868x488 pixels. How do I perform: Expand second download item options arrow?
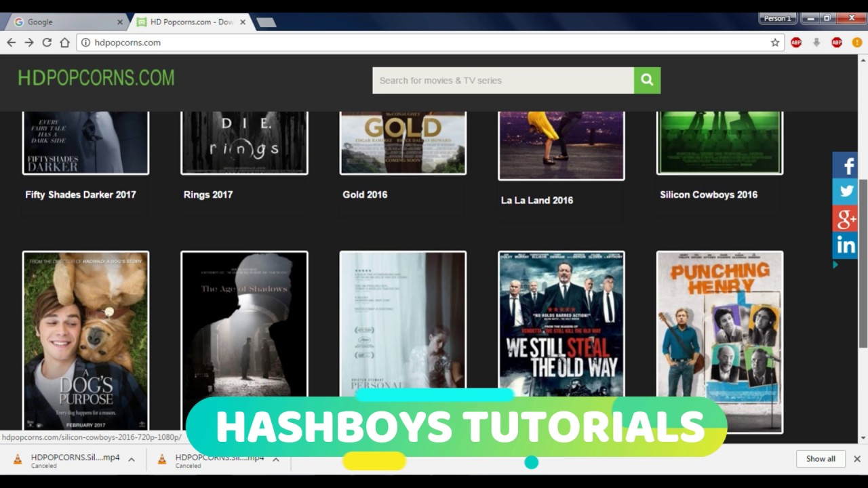(276, 459)
